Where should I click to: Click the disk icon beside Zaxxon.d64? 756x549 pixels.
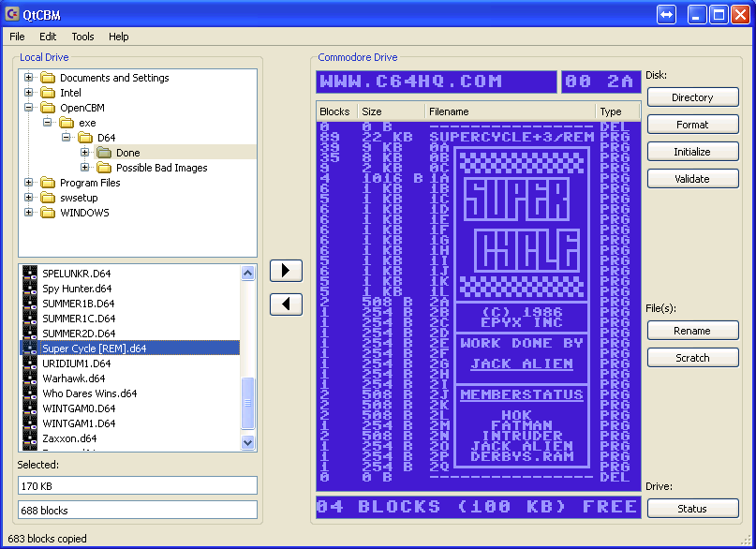(30, 438)
